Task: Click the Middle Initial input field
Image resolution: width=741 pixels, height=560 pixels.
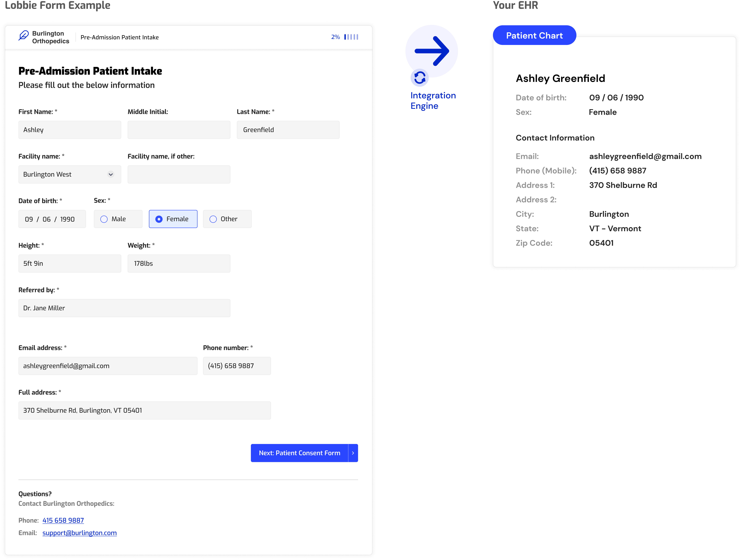Action: point(179,130)
